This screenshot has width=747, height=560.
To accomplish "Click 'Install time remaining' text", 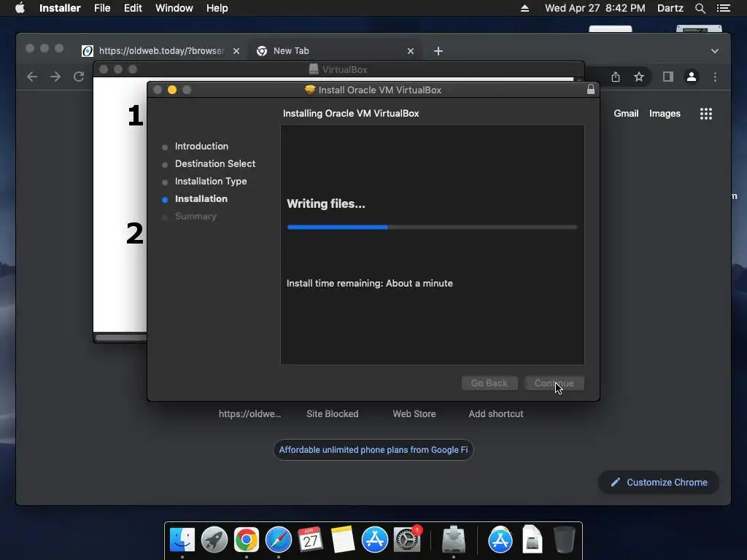I will point(369,284).
